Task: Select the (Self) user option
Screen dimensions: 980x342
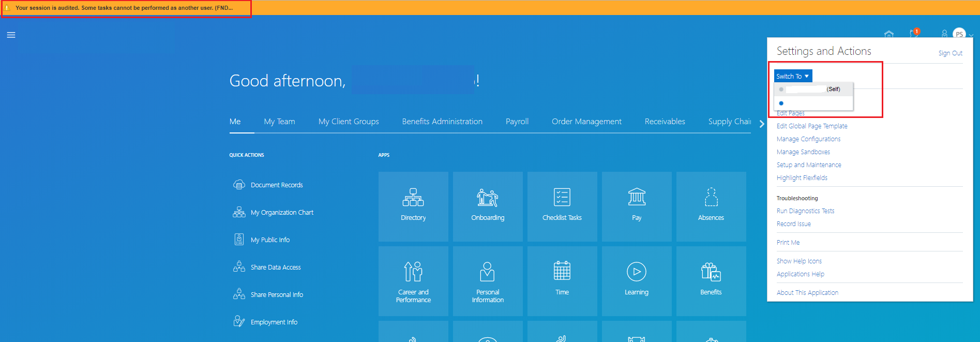Action: [813, 90]
